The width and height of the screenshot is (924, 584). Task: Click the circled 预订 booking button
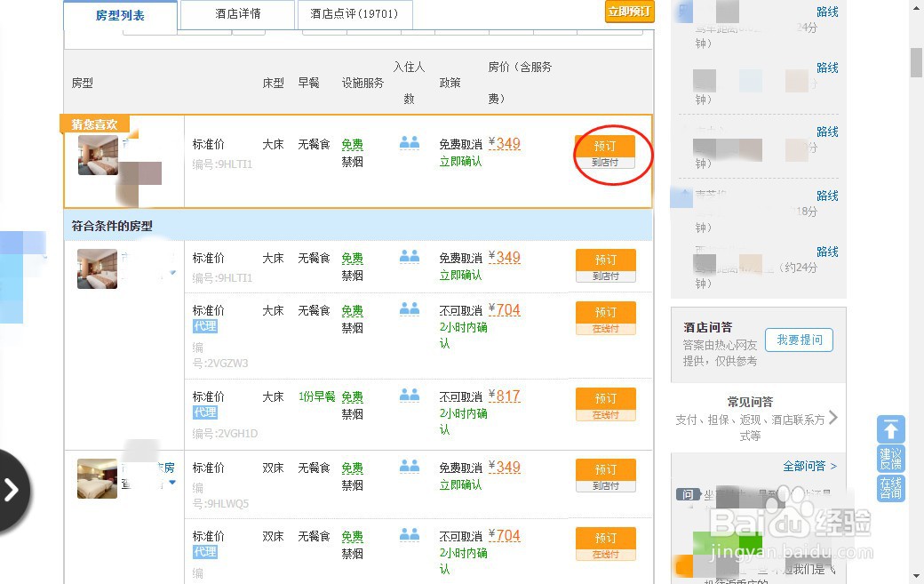[x=605, y=146]
